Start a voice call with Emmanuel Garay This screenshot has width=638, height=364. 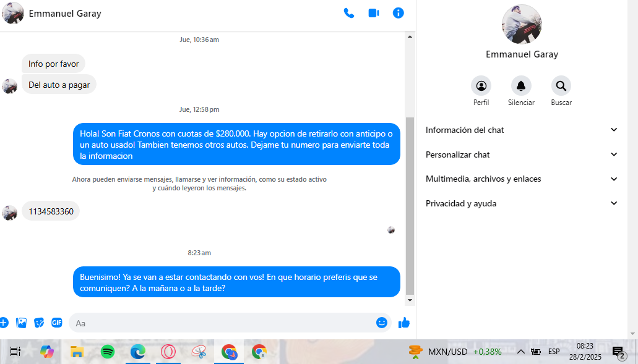pos(349,13)
